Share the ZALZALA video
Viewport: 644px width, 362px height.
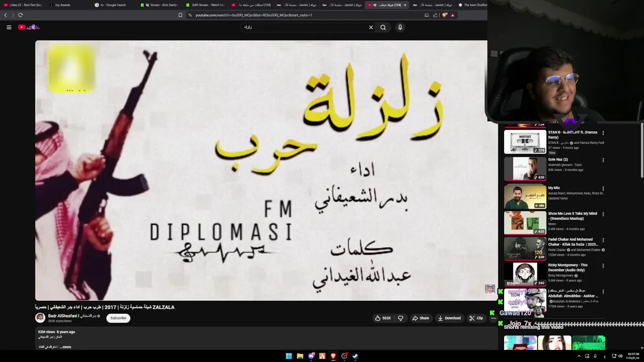tap(421, 318)
